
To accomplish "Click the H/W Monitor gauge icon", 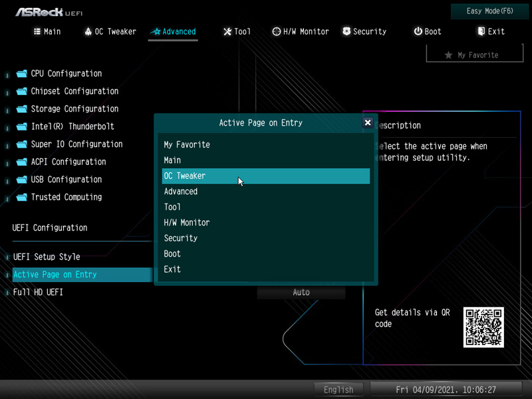I will [277, 31].
